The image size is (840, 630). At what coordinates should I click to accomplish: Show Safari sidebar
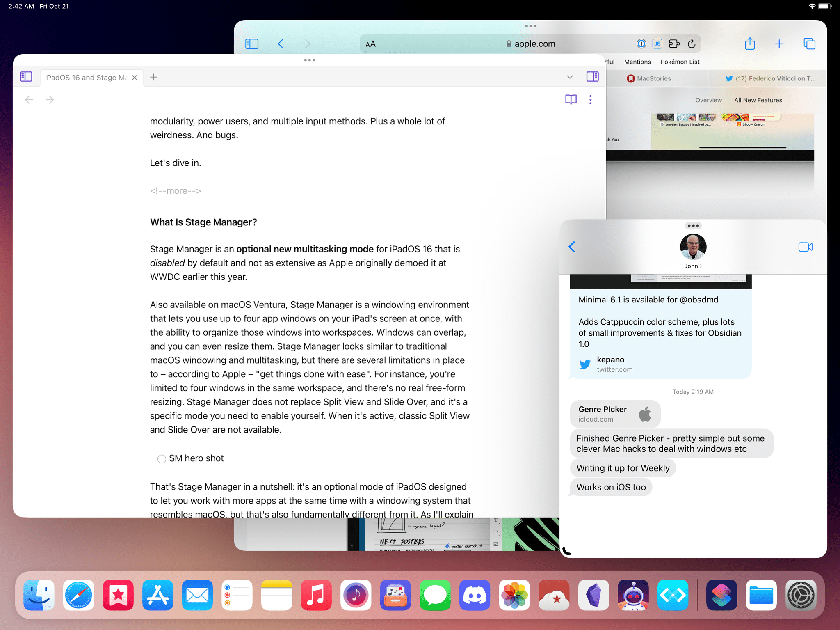pos(251,44)
